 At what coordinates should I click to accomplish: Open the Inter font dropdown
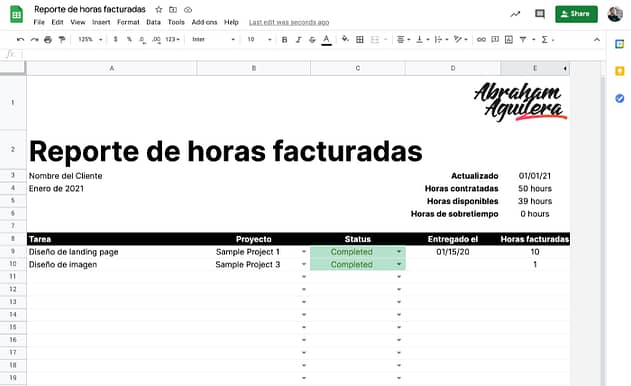213,39
